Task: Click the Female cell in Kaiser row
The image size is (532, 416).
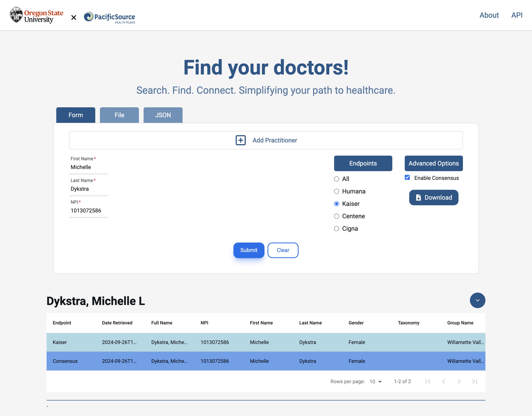Action: coord(357,342)
